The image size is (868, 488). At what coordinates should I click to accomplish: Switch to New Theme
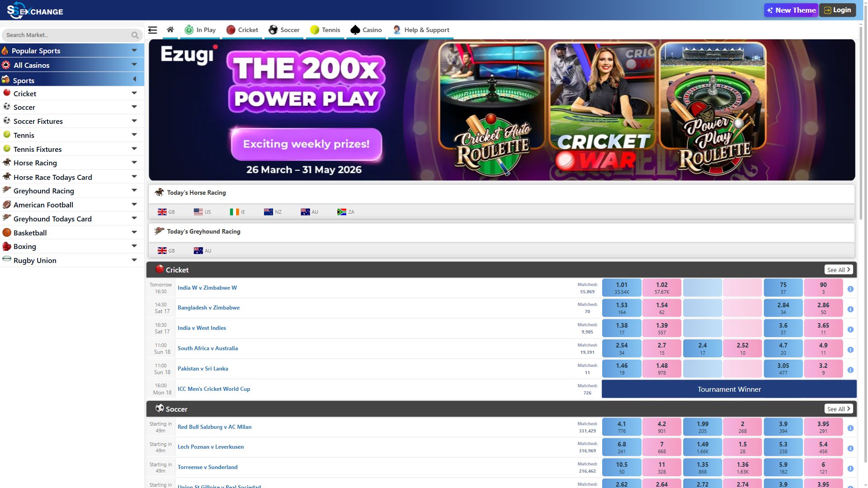pos(791,10)
